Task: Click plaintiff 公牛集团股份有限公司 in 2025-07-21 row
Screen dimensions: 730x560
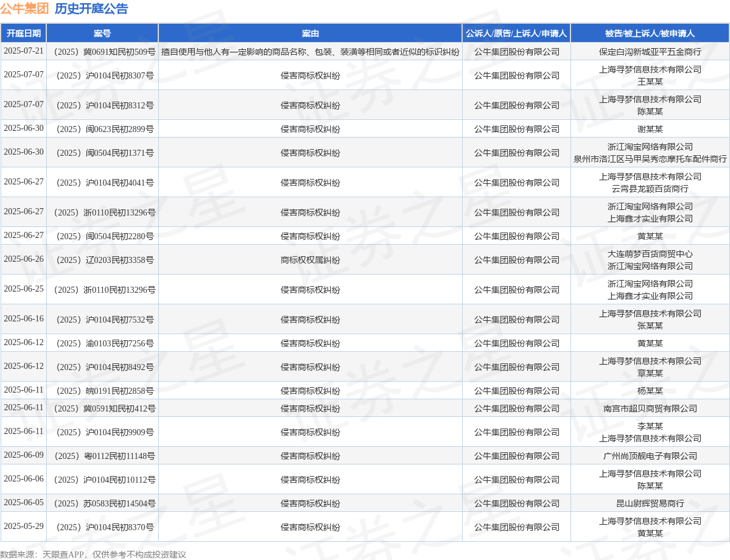Action: click(516, 52)
